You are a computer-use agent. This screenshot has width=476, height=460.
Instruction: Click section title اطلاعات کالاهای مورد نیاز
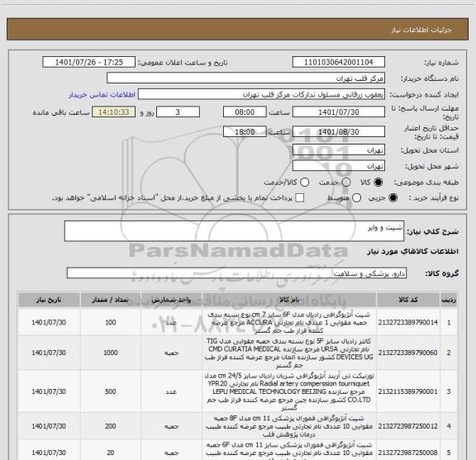coord(413,252)
